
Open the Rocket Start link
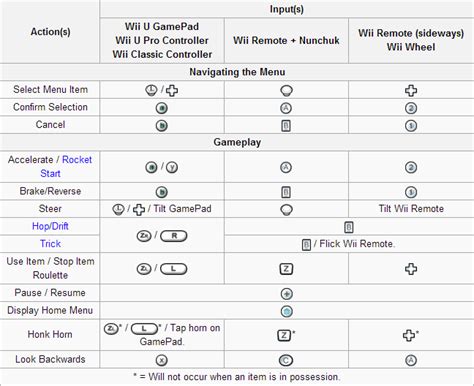point(66,166)
